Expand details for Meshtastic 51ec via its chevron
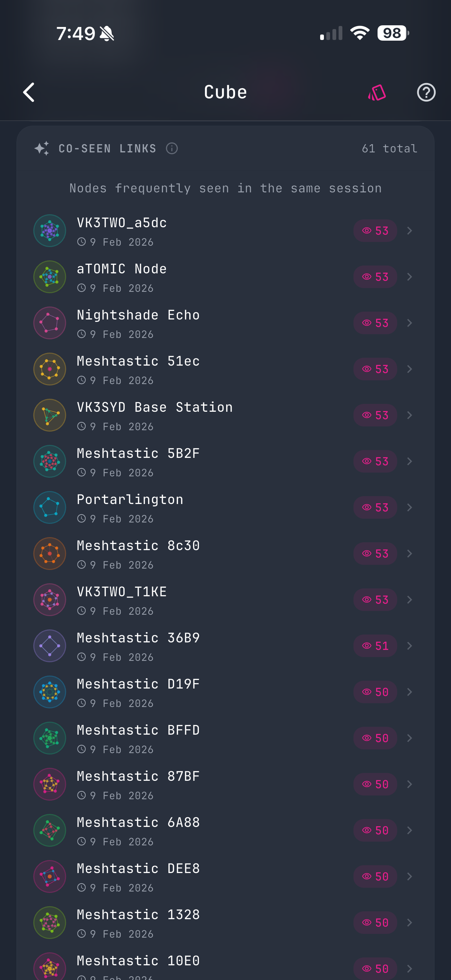The width and height of the screenshot is (451, 980). tap(410, 369)
